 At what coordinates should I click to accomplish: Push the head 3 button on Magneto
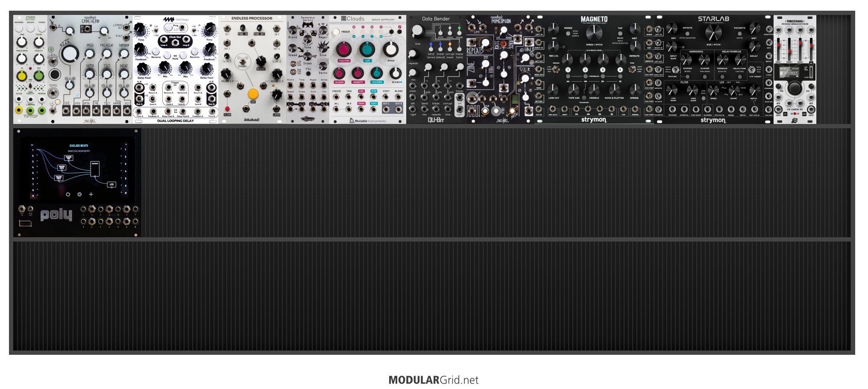pos(603,70)
